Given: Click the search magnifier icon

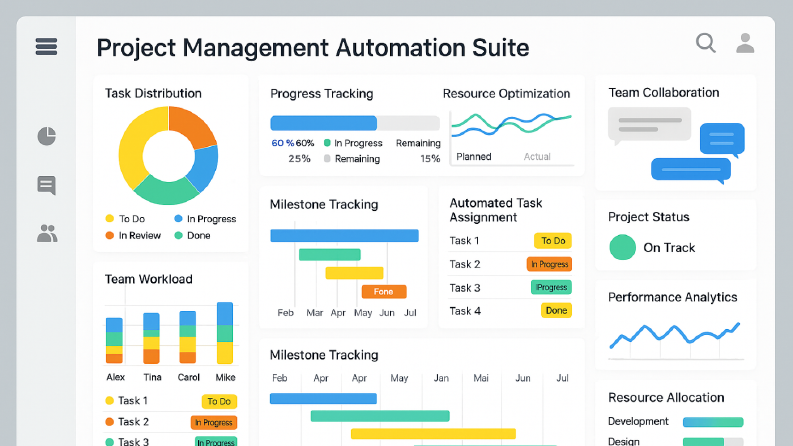Looking at the screenshot, I should coord(706,43).
